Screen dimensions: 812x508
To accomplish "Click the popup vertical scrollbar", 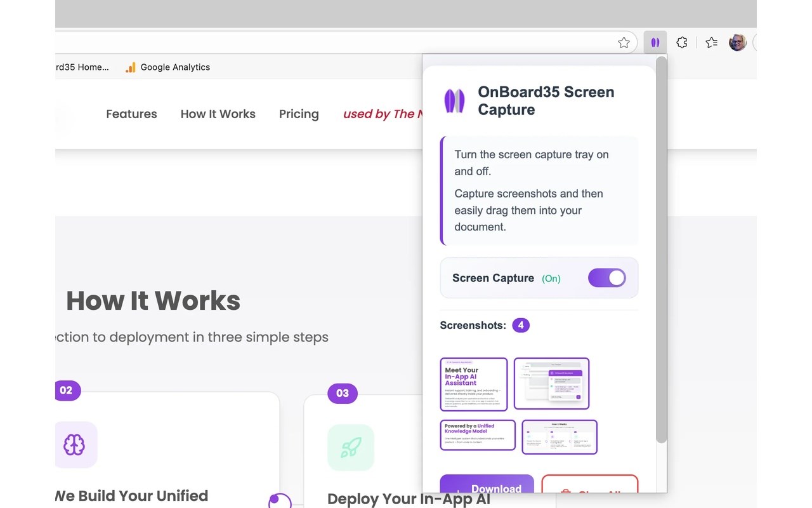I will [662, 250].
